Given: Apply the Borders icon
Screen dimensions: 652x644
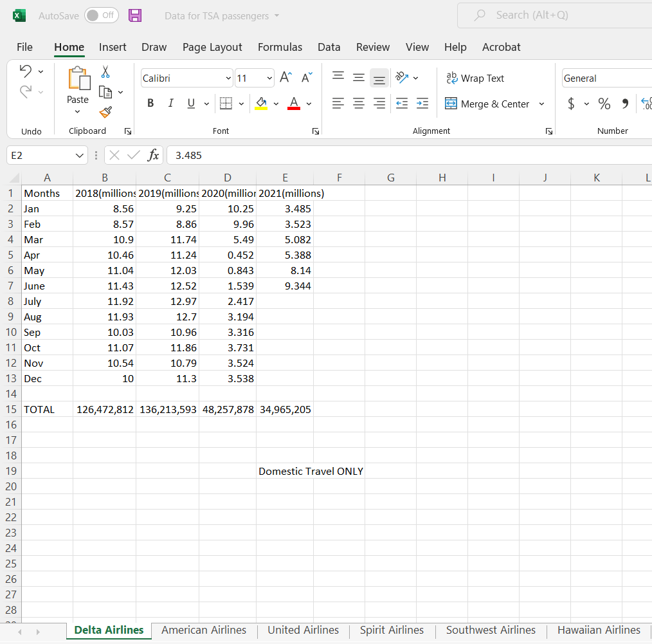Looking at the screenshot, I should click(x=226, y=103).
